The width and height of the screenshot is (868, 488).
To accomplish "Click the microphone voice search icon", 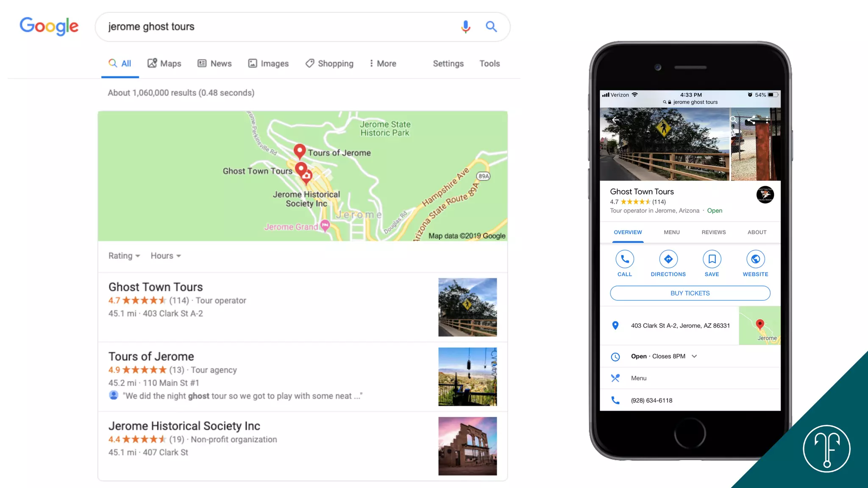I will click(x=465, y=27).
